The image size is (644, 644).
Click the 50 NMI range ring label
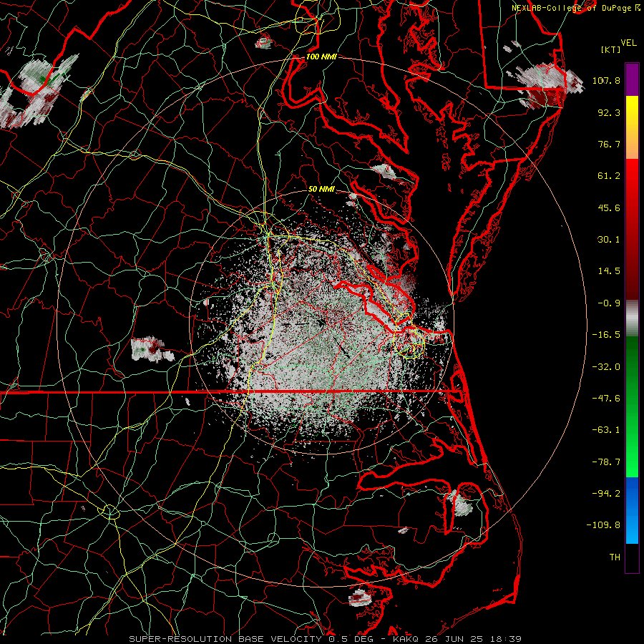[321, 189]
